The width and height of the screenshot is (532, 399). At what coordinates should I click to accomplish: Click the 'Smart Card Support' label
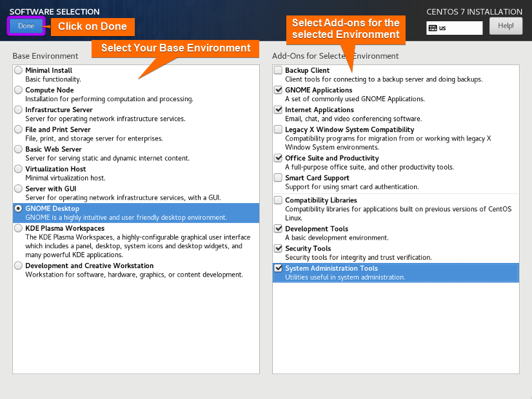pyautogui.click(x=317, y=178)
